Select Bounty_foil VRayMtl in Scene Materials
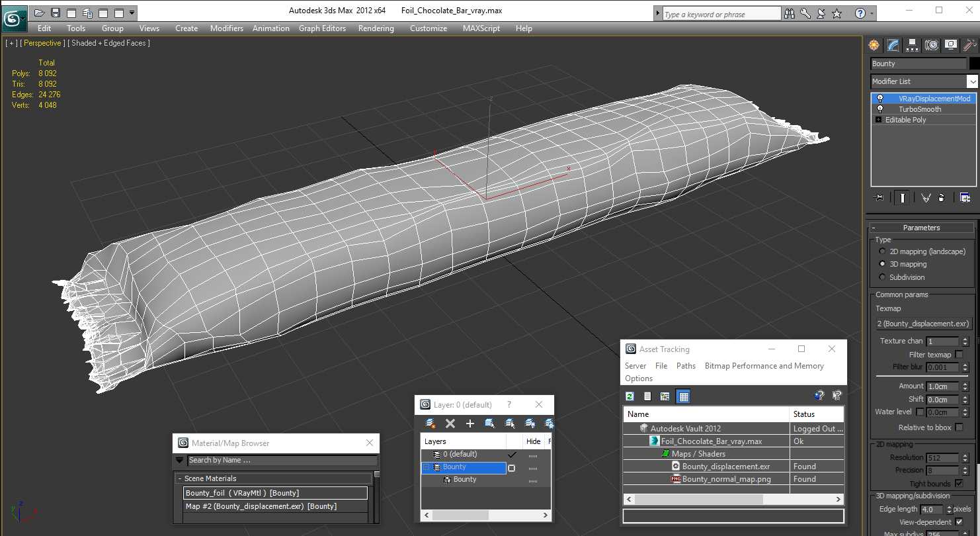This screenshot has height=536, width=980. (x=275, y=493)
